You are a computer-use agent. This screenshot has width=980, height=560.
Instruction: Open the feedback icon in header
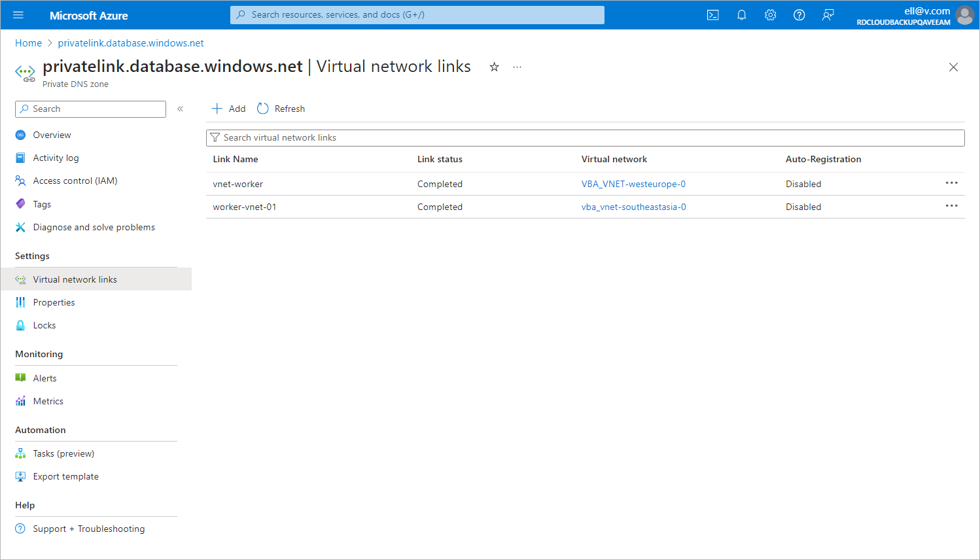coord(828,15)
